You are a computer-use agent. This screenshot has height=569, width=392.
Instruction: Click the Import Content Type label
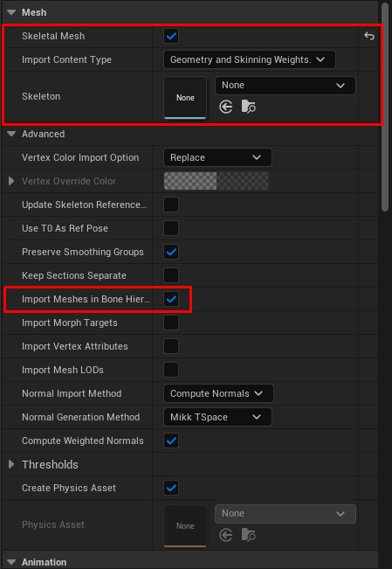click(66, 59)
